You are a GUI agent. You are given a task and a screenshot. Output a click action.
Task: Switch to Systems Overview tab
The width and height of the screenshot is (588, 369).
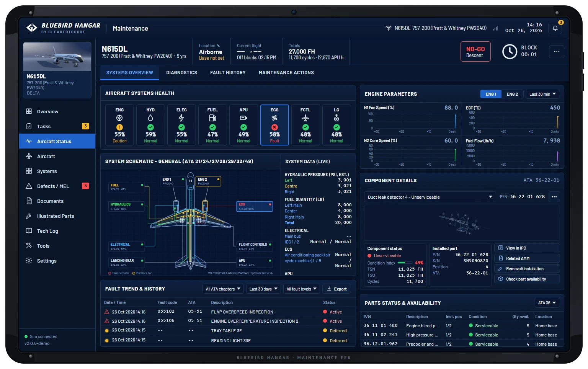pos(130,72)
